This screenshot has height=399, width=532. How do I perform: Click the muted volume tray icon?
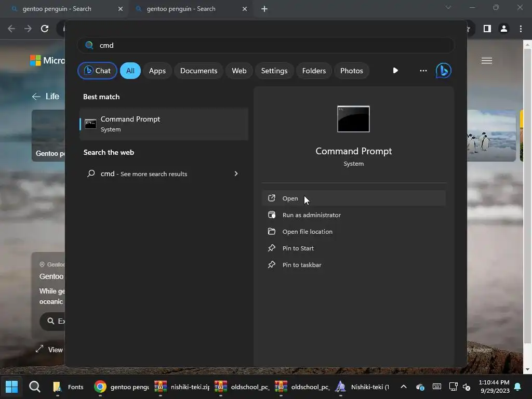467,387
